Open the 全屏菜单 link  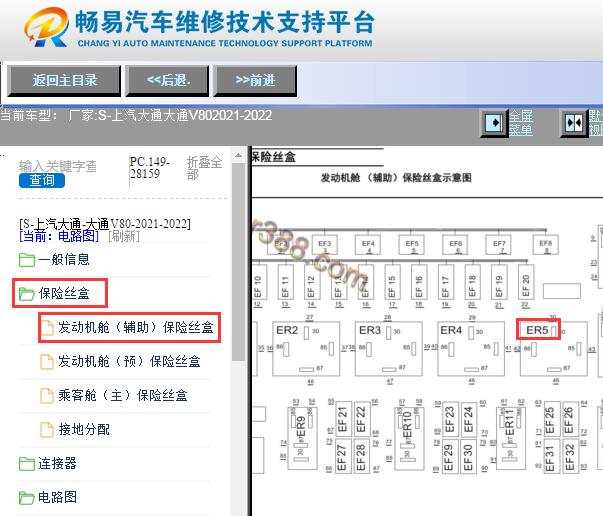[521, 123]
